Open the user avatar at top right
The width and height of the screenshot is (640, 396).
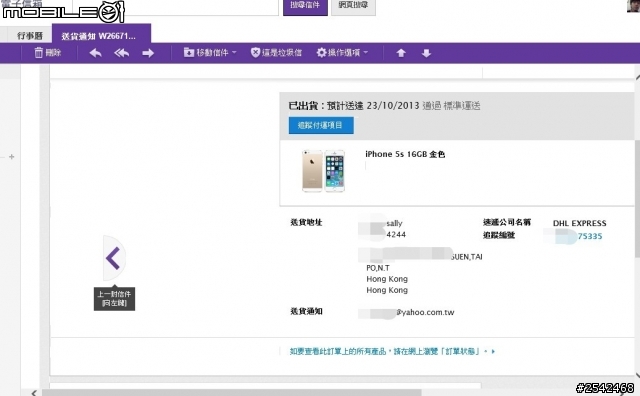point(633,6)
